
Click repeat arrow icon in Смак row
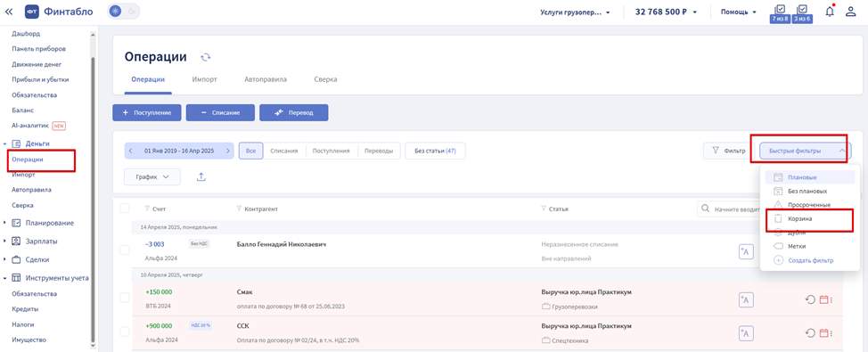[x=810, y=299]
